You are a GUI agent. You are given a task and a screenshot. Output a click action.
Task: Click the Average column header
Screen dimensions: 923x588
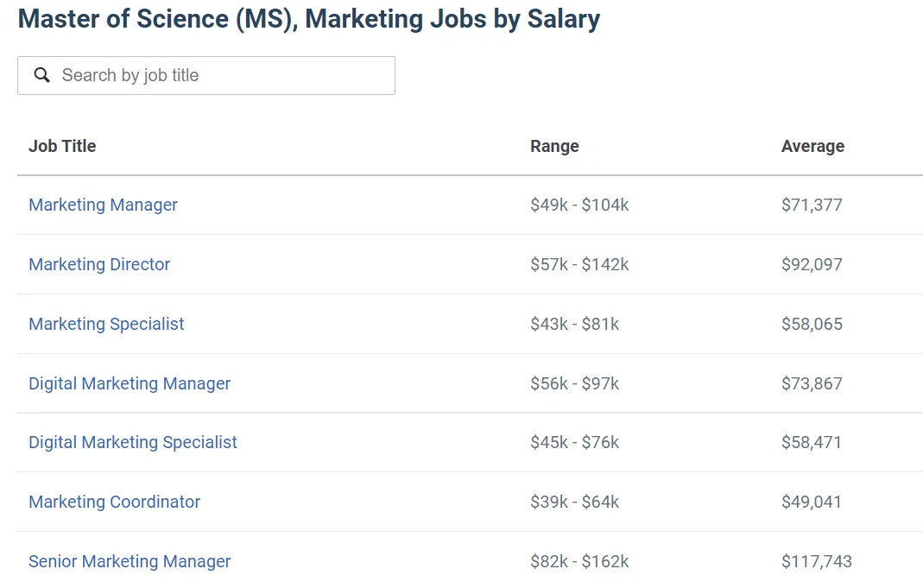coord(812,146)
